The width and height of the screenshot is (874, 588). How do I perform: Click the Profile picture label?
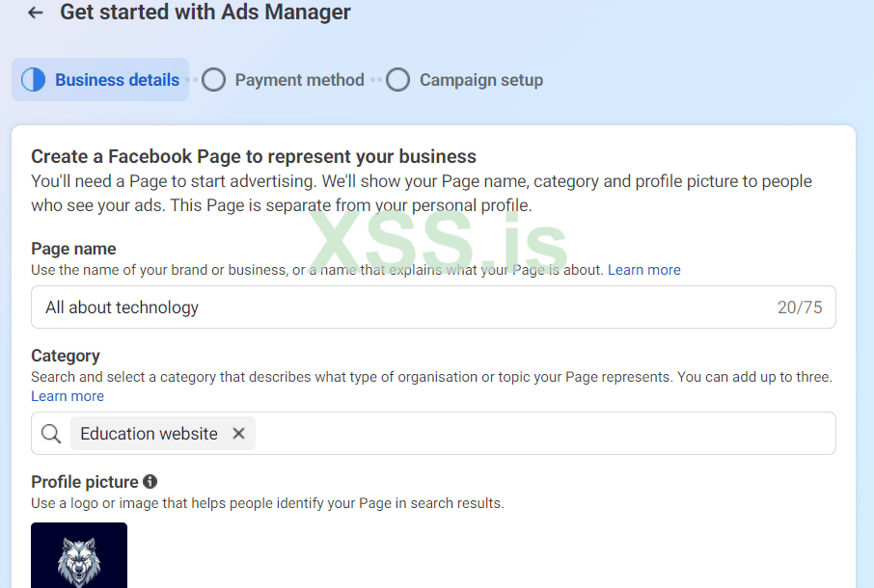click(x=85, y=482)
